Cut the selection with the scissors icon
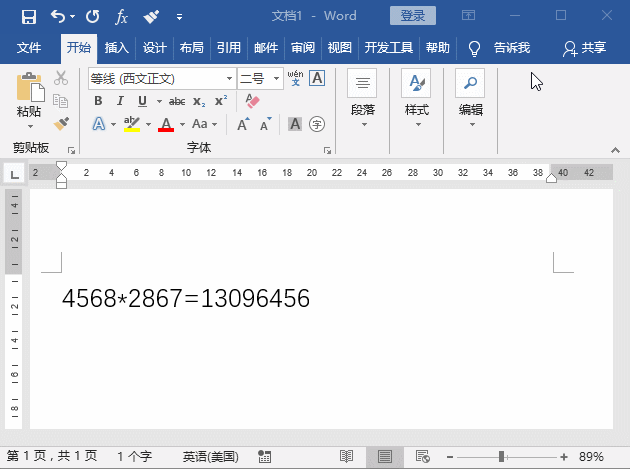 point(61,78)
